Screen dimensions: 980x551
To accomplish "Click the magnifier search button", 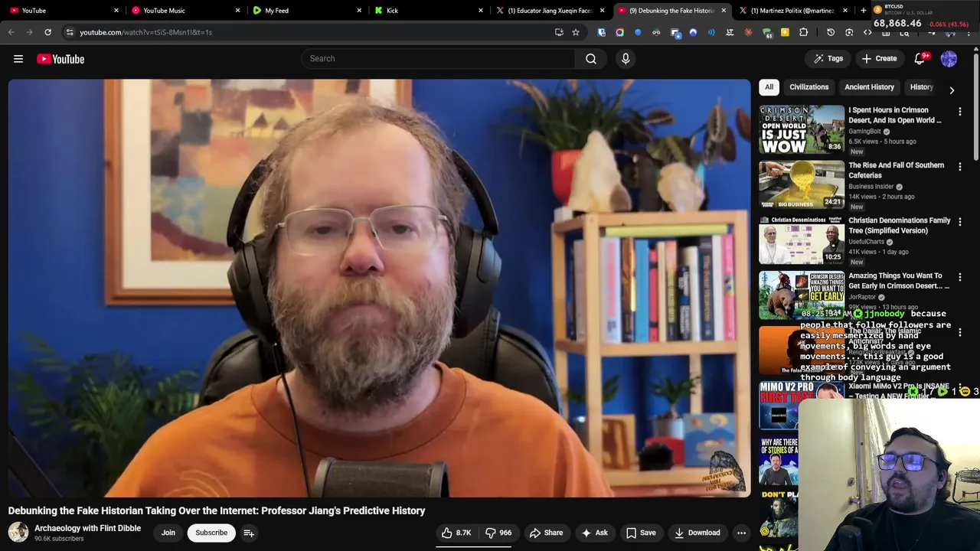I will 591,59.
